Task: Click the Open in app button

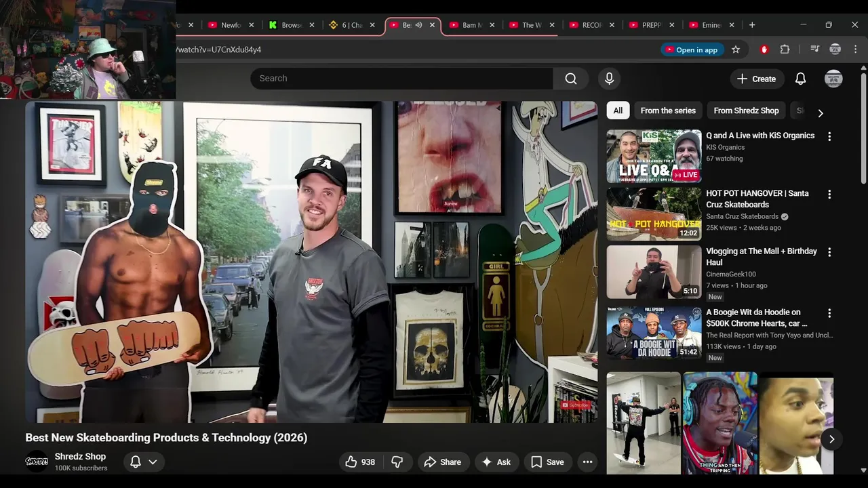Action: point(691,49)
